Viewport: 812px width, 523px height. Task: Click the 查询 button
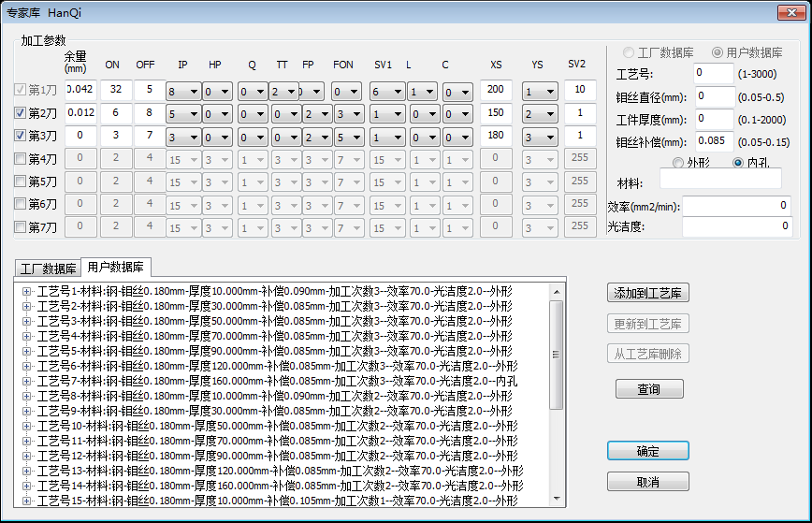click(648, 388)
